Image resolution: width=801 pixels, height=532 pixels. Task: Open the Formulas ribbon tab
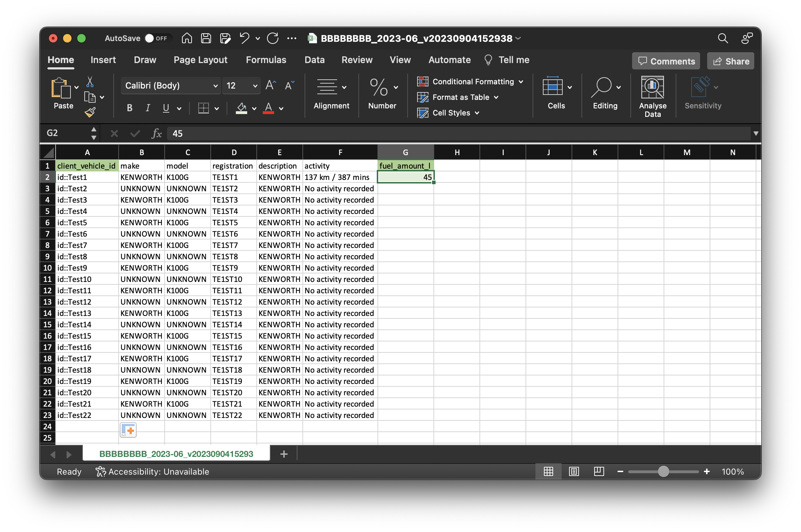(266, 60)
